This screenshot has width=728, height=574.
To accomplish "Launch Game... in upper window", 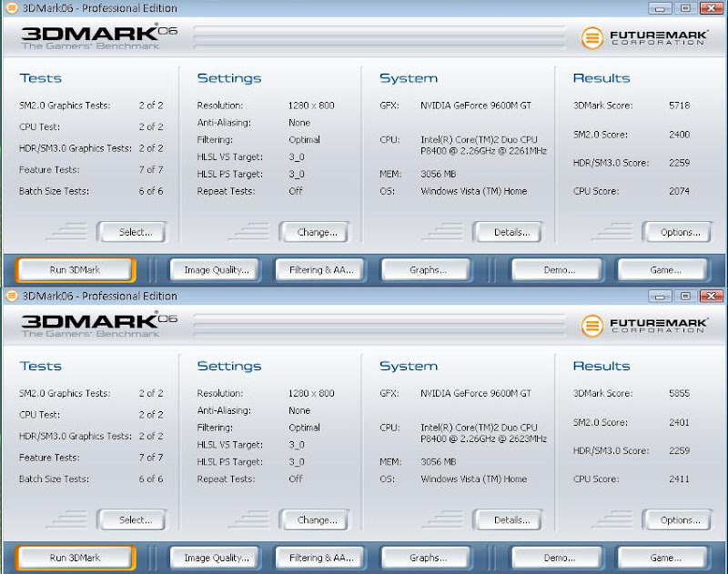I will [x=663, y=270].
